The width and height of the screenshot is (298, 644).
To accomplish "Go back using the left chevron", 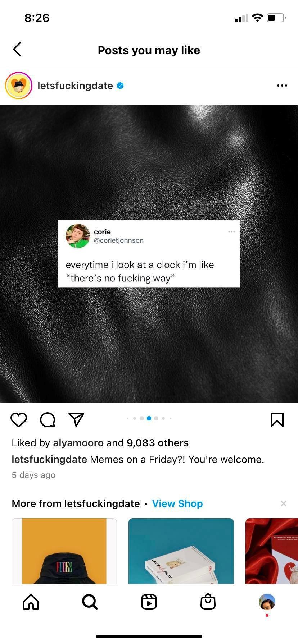I will point(17,50).
